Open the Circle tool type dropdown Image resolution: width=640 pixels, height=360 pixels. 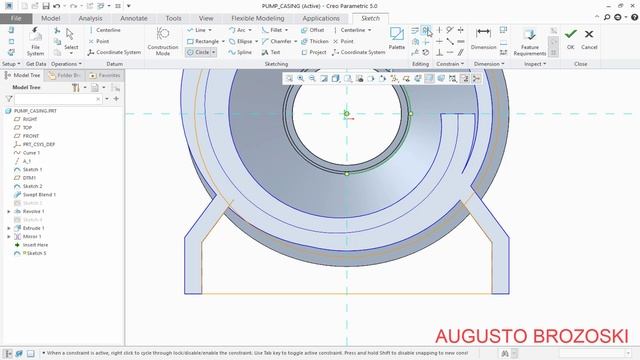(213, 52)
